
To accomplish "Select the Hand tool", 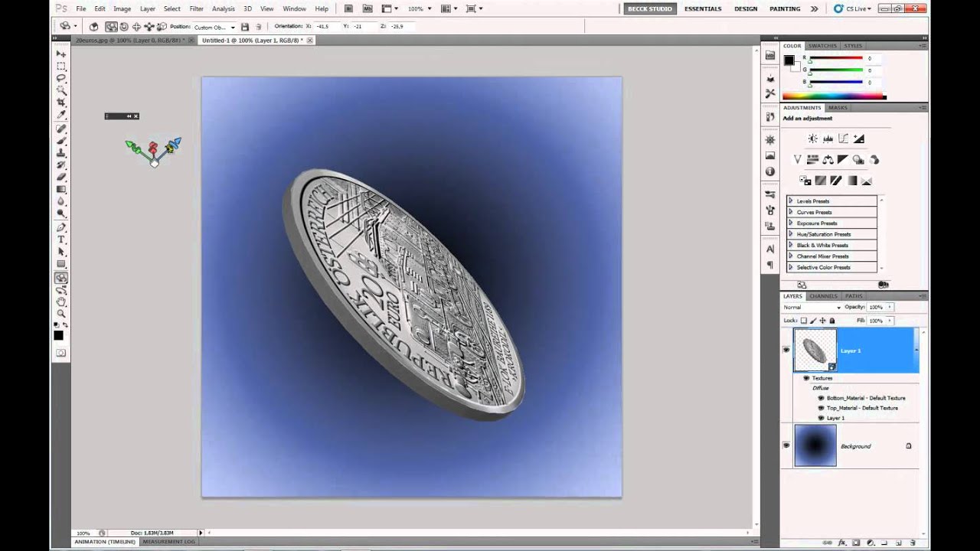I will (61, 302).
